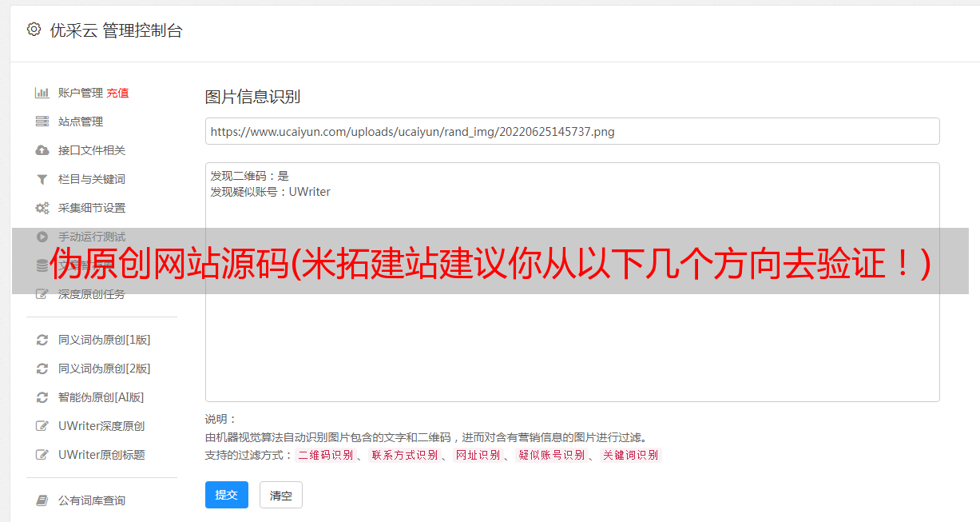This screenshot has width=980, height=522.
Task: Click the 说明： label below the results
Action: pos(220,419)
